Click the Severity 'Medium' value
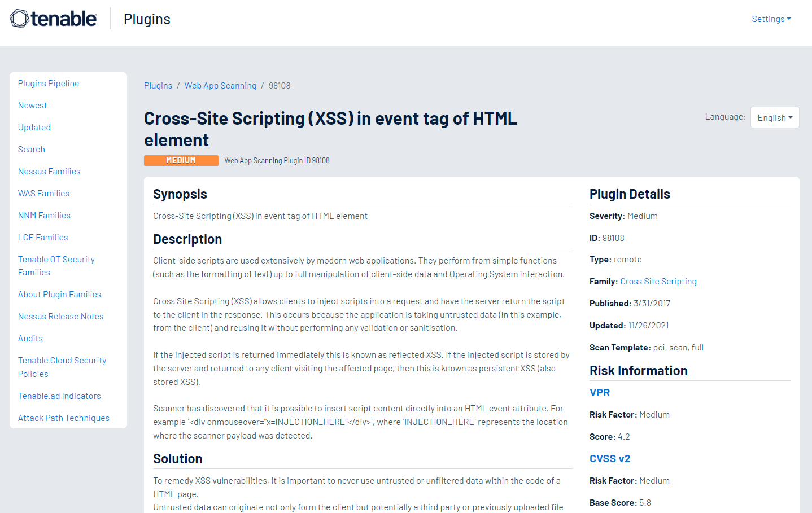This screenshot has width=812, height=513. (643, 216)
